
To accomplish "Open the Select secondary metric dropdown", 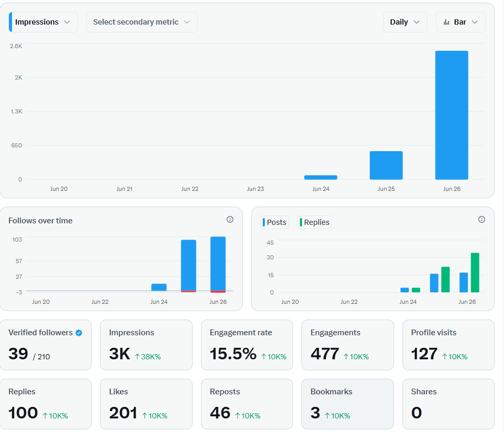I will pyautogui.click(x=142, y=22).
